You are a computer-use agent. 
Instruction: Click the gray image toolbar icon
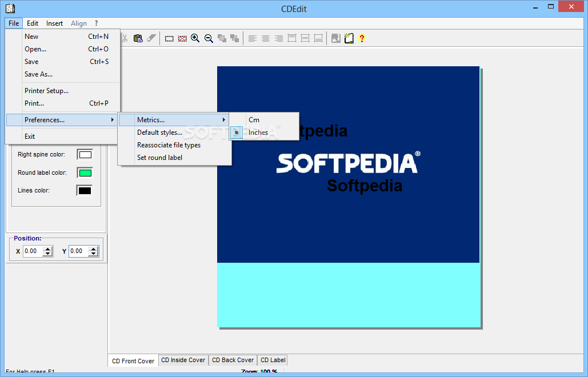(336, 38)
